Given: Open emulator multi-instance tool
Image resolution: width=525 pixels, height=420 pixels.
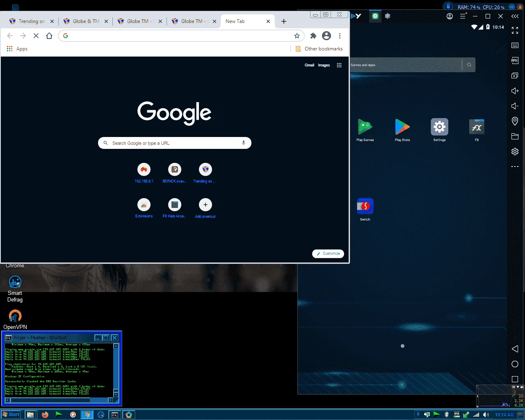Looking at the screenshot, I should tap(515, 75).
